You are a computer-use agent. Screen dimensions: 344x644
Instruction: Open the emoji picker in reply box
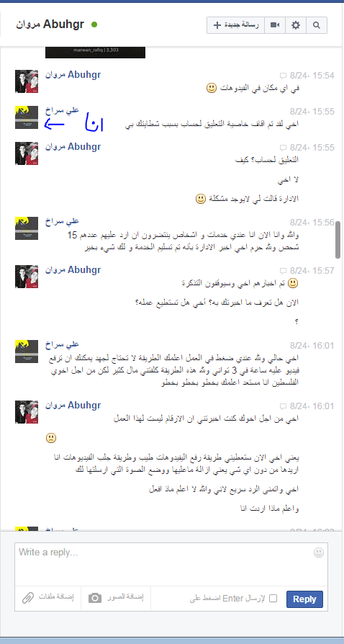pos(319,553)
